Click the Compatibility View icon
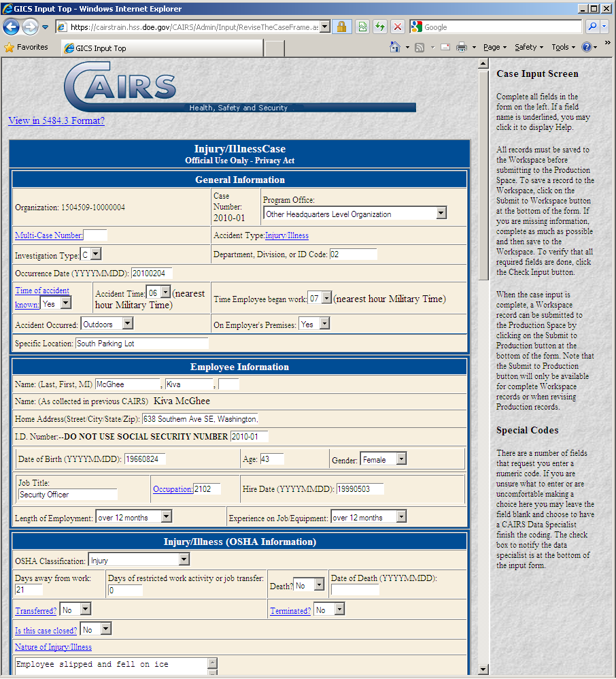Viewport: 616px width, 679px height. pyautogui.click(x=363, y=27)
